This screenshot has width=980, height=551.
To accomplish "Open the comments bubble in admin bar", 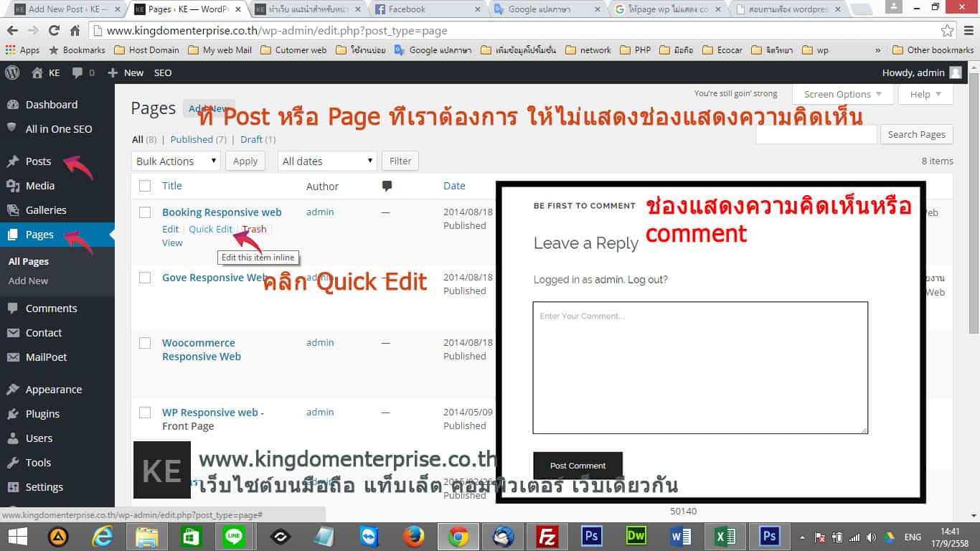I will point(83,72).
